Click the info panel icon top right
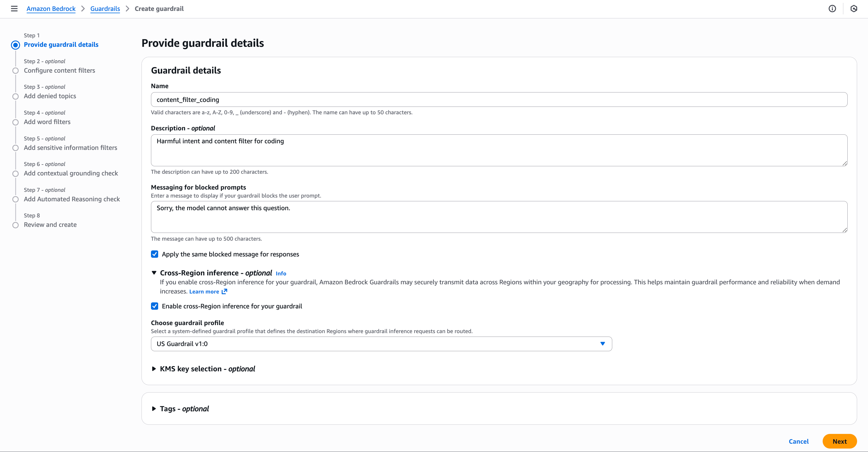Viewport: 868px width, 452px height. [x=832, y=9]
